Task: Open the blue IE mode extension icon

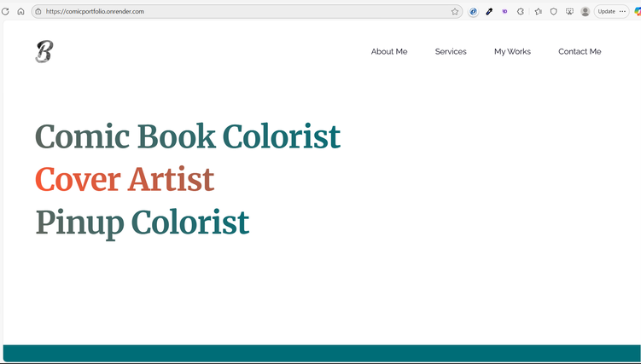Action: point(473,11)
